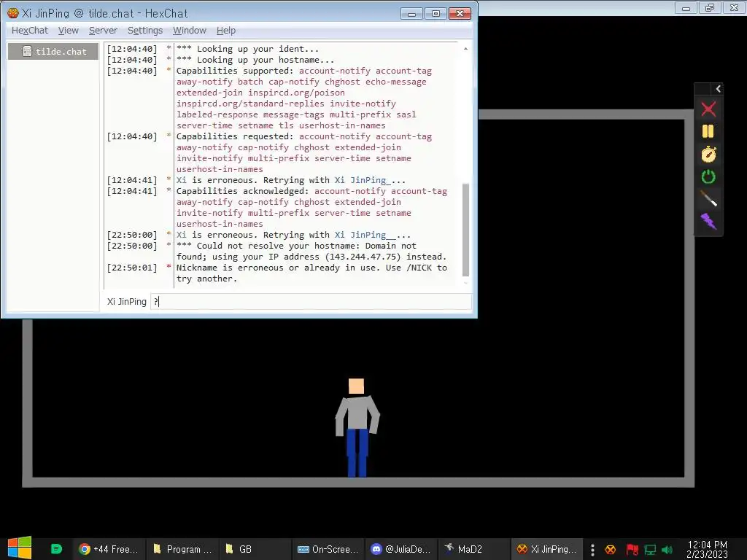The height and width of the screenshot is (560, 747).
Task: Click 'Capabilities acknowledged:' message text
Action: (x=241, y=191)
